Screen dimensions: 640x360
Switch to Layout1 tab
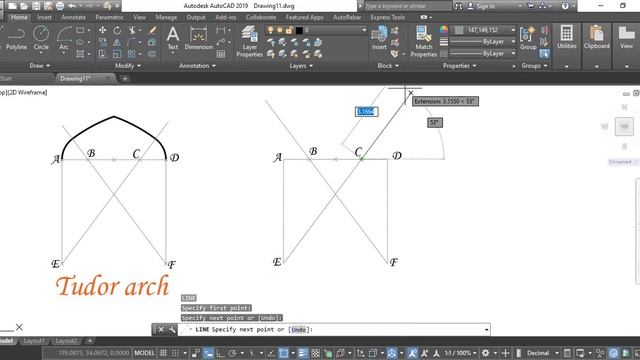[x=33, y=341]
